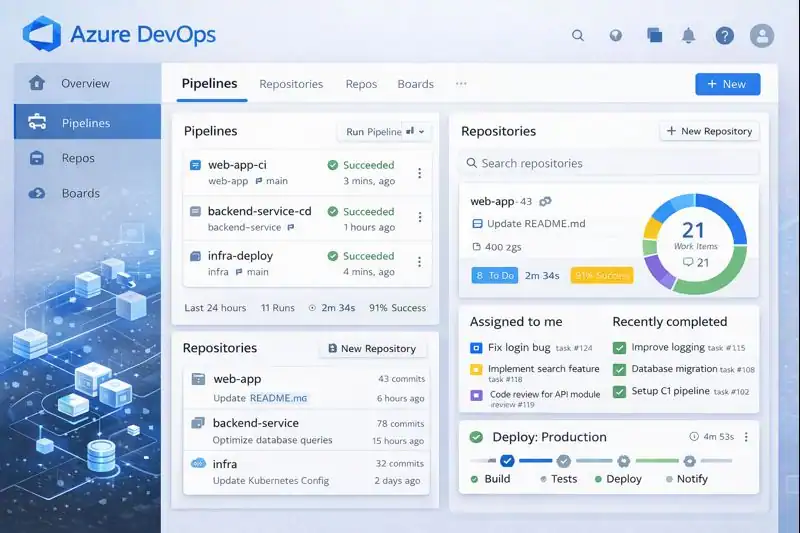Toggle Setup CI pipeline checkbox
This screenshot has height=533, width=800.
[619, 392]
